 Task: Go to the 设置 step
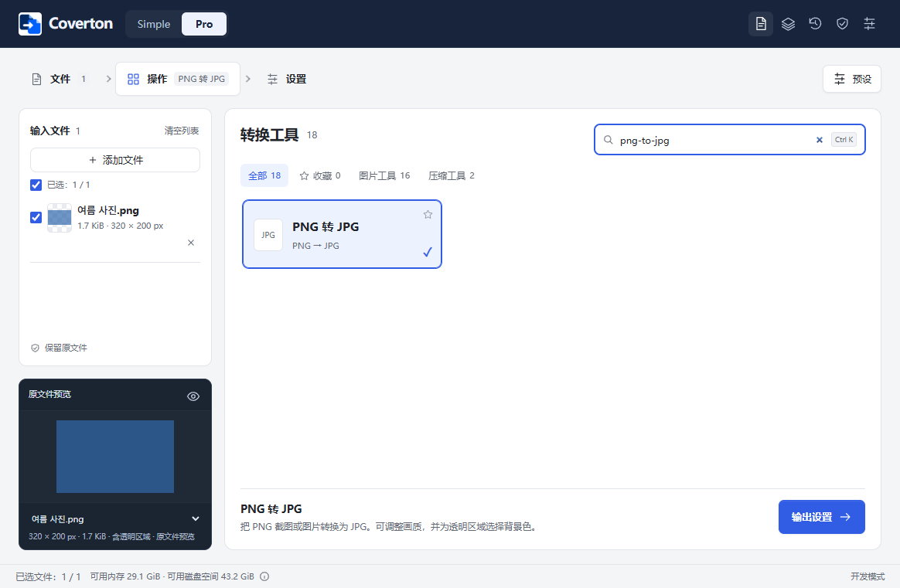(x=287, y=79)
